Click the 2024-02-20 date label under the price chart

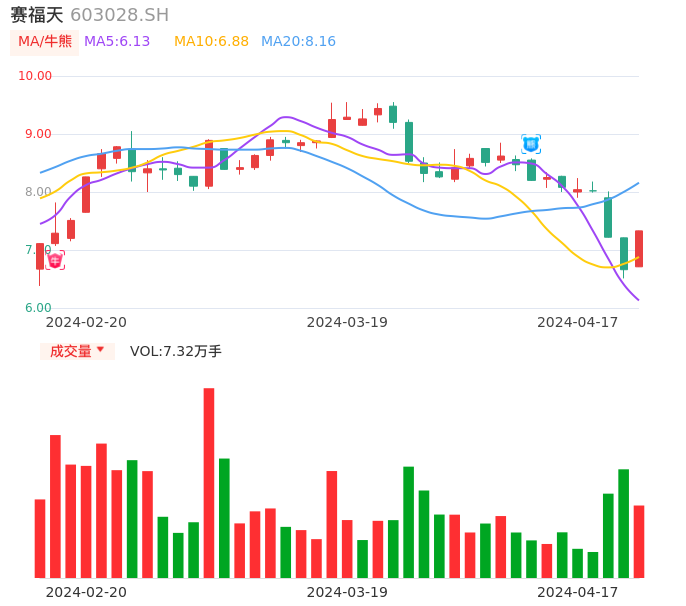click(x=86, y=322)
